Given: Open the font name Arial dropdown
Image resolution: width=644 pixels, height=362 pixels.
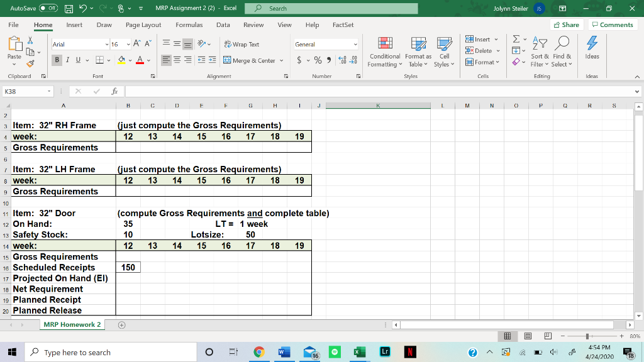Looking at the screenshot, I should 107,45.
